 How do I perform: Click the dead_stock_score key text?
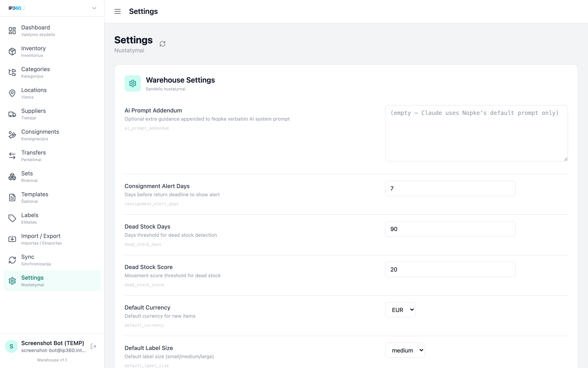coord(144,285)
